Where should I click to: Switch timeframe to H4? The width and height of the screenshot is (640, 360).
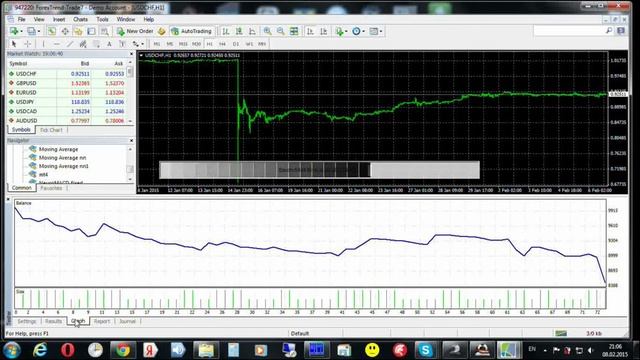pos(222,44)
